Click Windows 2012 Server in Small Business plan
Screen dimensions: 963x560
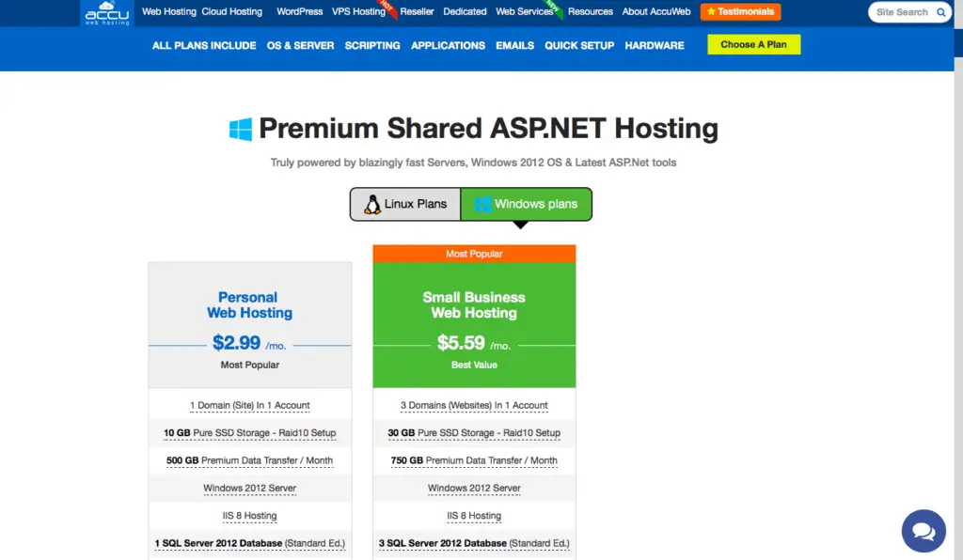tap(474, 489)
